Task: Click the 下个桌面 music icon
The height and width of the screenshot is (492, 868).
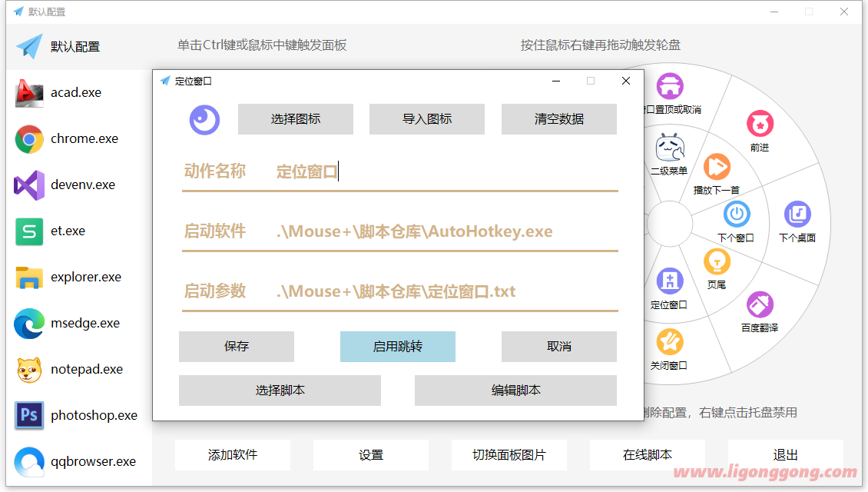Action: point(797,214)
